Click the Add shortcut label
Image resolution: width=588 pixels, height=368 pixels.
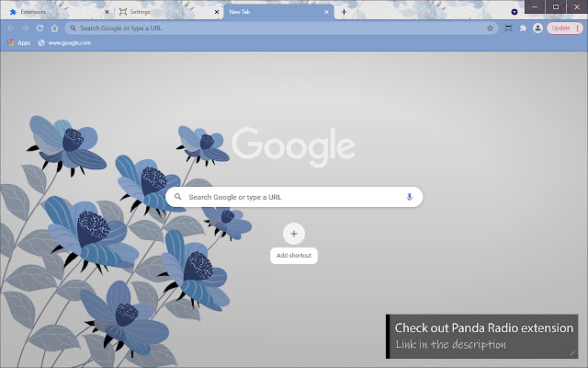point(294,256)
